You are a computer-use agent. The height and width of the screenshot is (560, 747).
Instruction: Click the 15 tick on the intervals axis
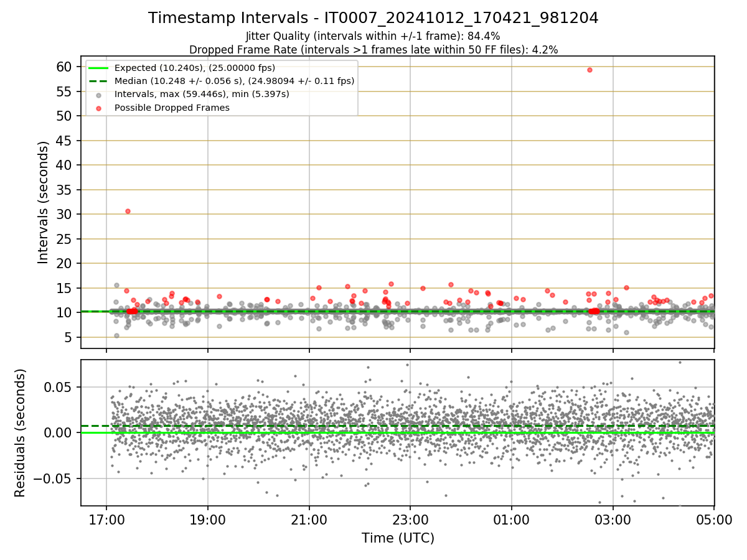tap(65, 288)
